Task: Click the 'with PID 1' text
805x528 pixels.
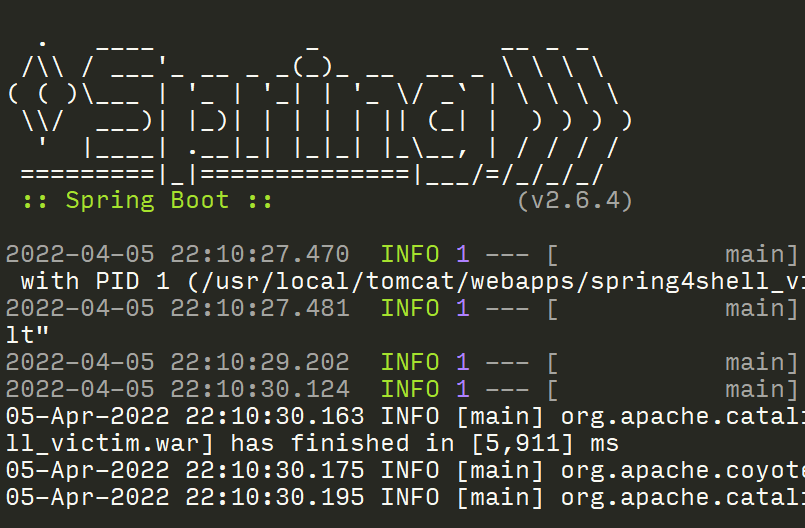Action: 95,281
